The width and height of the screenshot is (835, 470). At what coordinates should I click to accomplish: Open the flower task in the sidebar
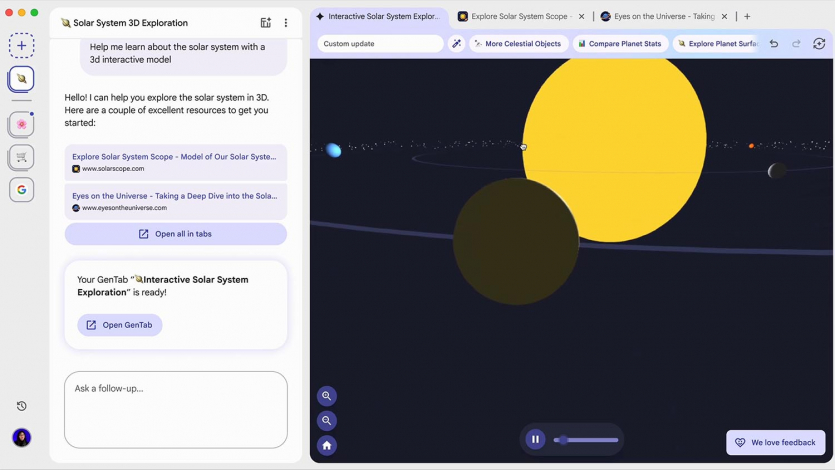pyautogui.click(x=21, y=124)
